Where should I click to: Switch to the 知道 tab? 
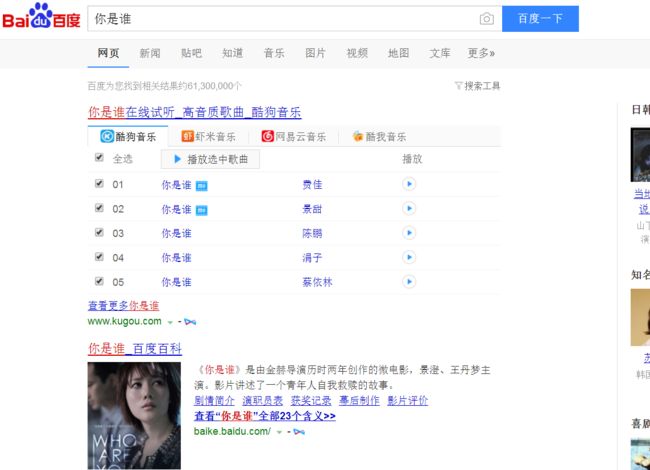[233, 53]
